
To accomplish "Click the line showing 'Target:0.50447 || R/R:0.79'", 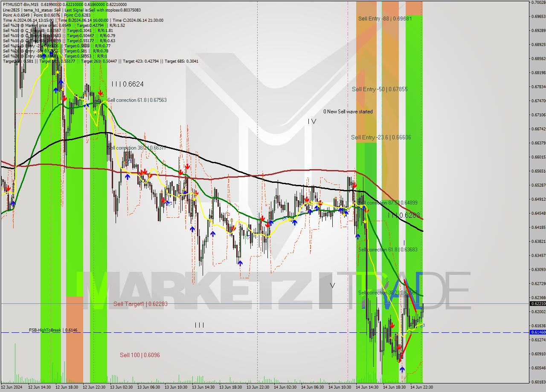I will point(58,35).
